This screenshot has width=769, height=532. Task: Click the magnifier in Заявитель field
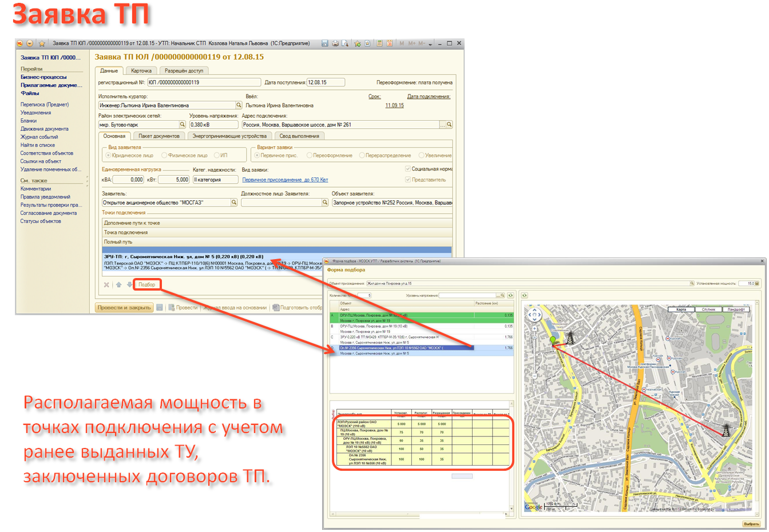pos(234,203)
